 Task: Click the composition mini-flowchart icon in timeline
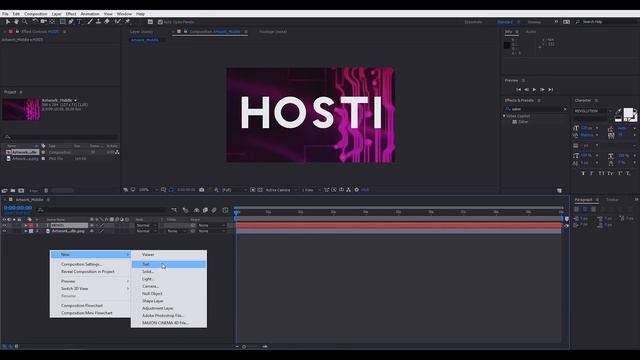(x=174, y=210)
